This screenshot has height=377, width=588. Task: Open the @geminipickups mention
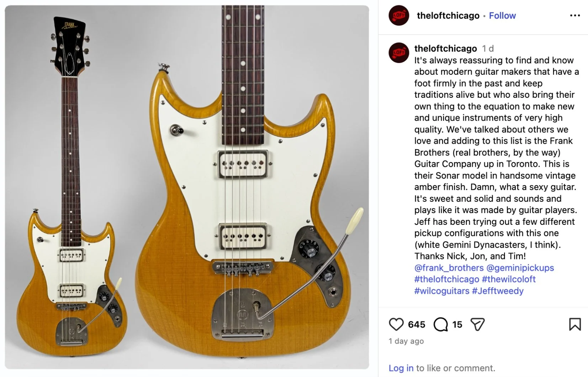point(520,268)
